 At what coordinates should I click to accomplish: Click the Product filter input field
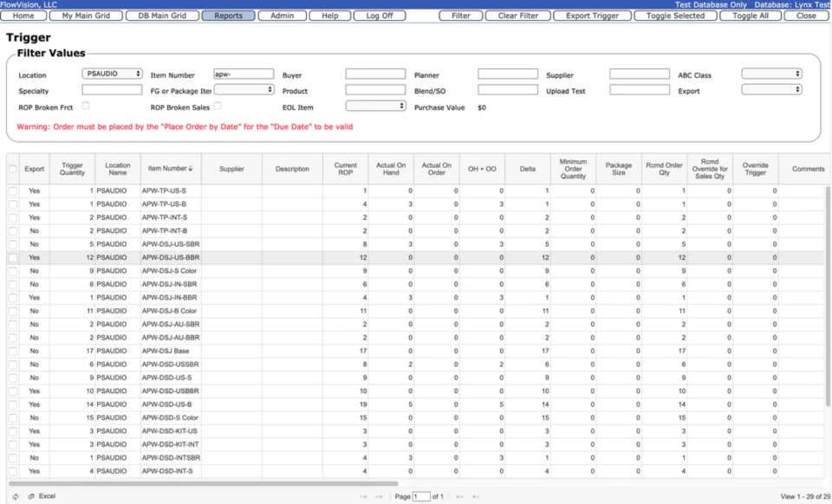point(375,89)
